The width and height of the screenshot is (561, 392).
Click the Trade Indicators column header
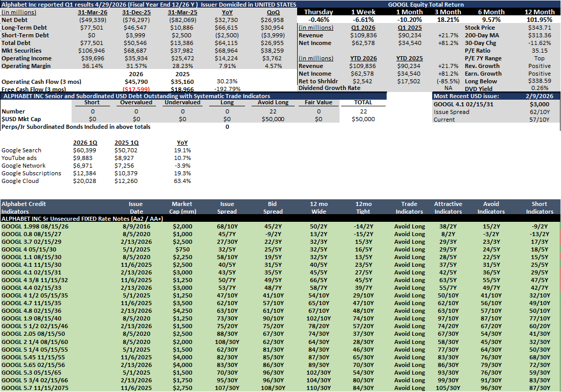(409, 207)
